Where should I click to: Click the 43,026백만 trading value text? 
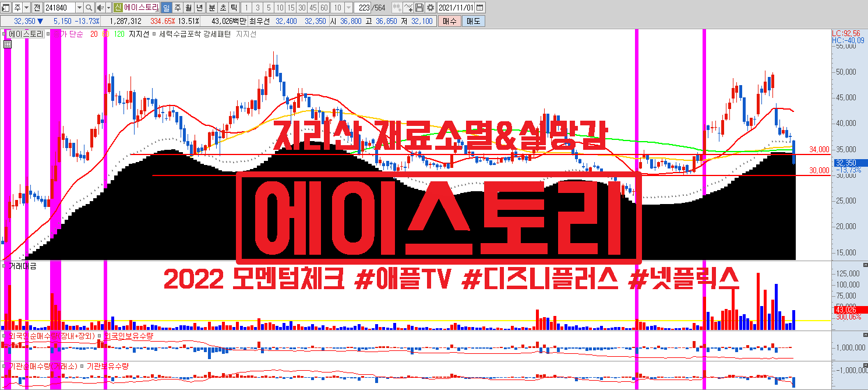pyautogui.click(x=229, y=21)
